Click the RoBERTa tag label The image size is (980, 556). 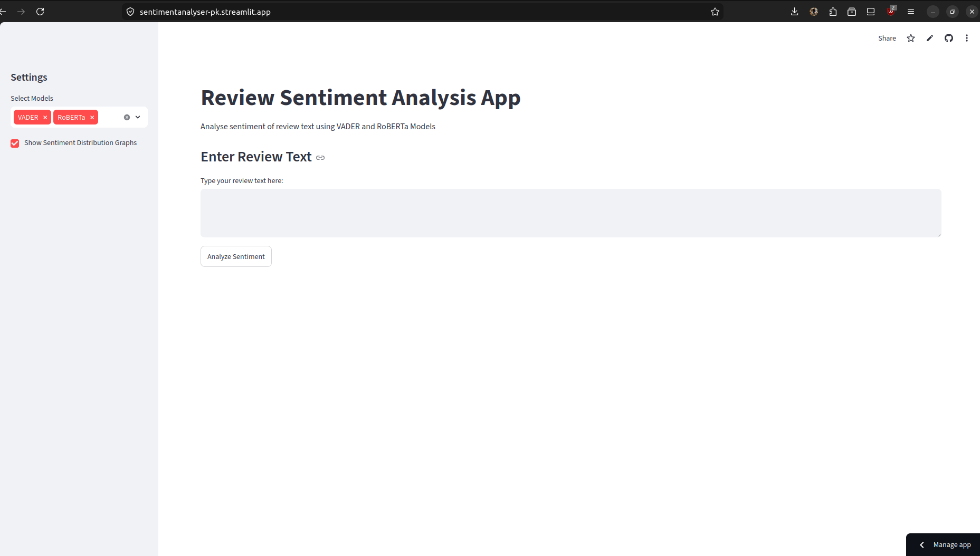pos(71,117)
